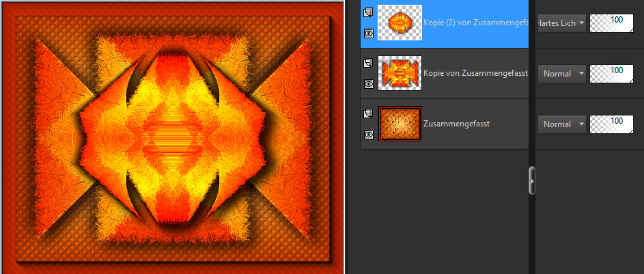Select the Zusammengefasst base layer
This screenshot has height=274, width=644.
[451, 124]
